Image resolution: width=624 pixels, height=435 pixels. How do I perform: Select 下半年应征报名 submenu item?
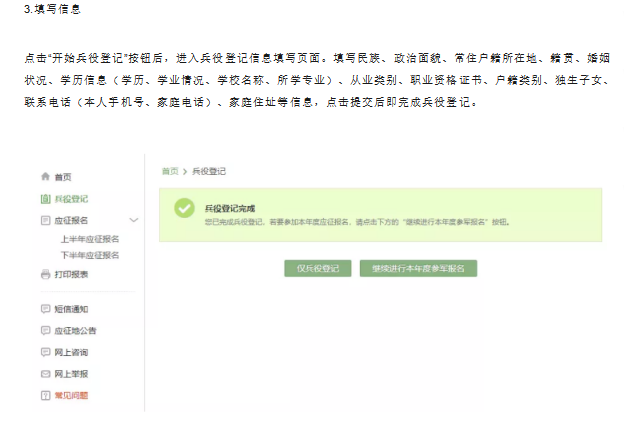[90, 255]
